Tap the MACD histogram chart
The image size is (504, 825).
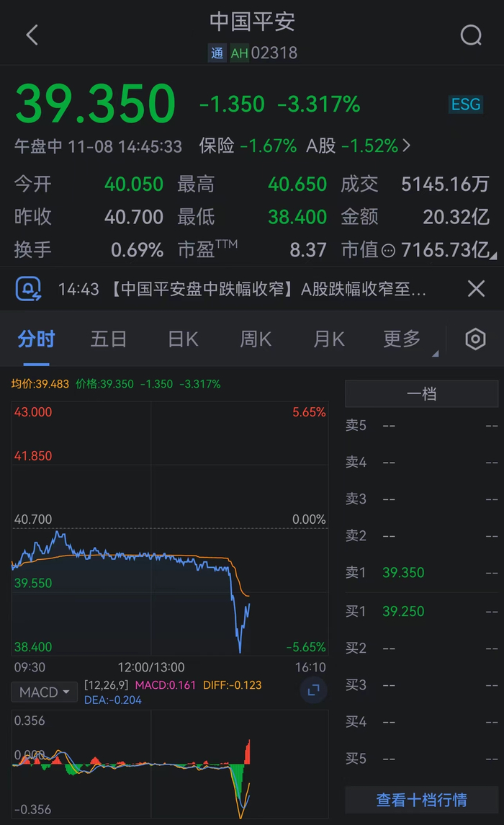click(170, 764)
